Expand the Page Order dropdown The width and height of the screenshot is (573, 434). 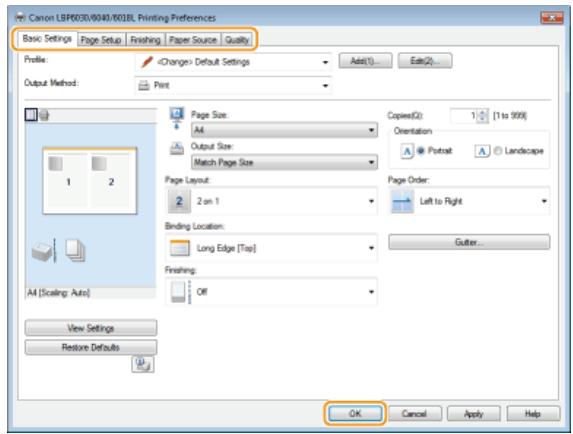coord(469,201)
